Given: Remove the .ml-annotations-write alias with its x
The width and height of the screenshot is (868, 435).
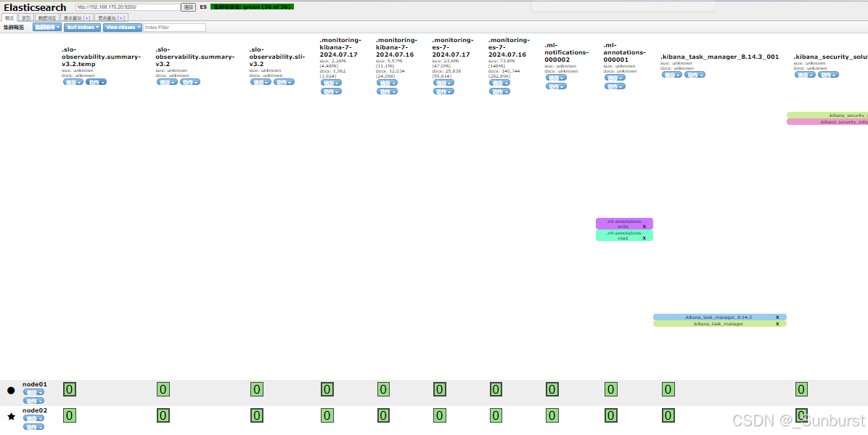Looking at the screenshot, I should tap(644, 227).
